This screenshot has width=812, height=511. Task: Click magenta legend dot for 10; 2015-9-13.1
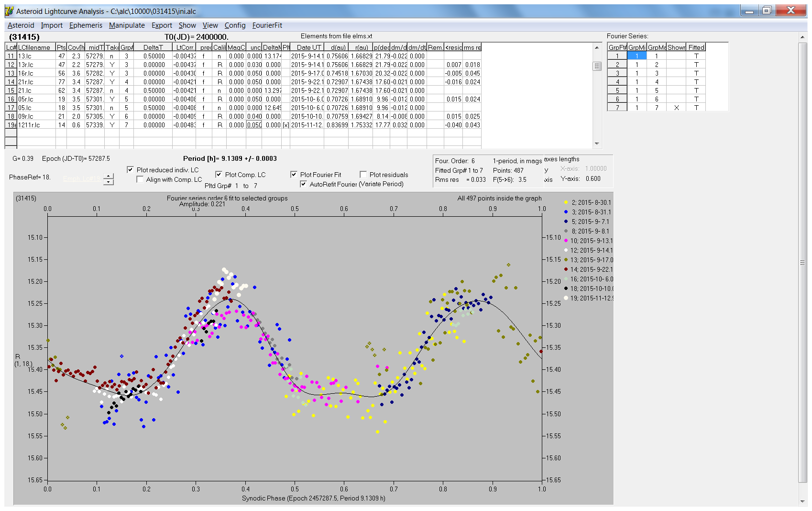point(566,241)
